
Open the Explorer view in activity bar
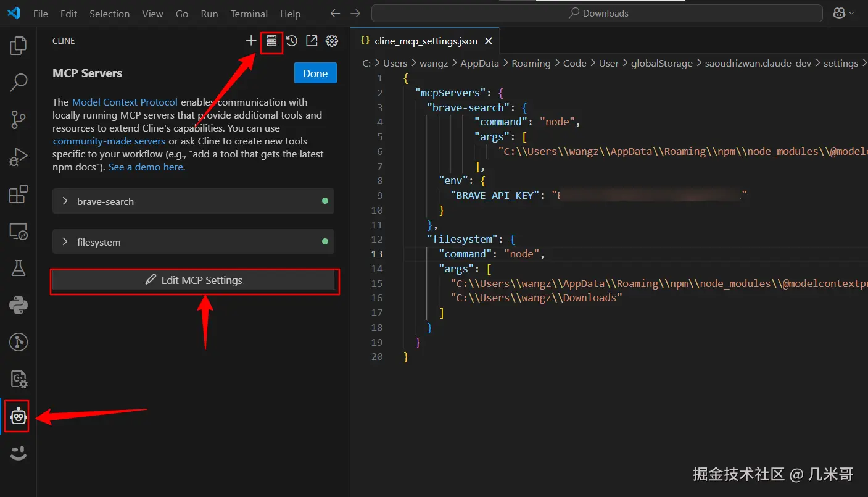(x=19, y=45)
